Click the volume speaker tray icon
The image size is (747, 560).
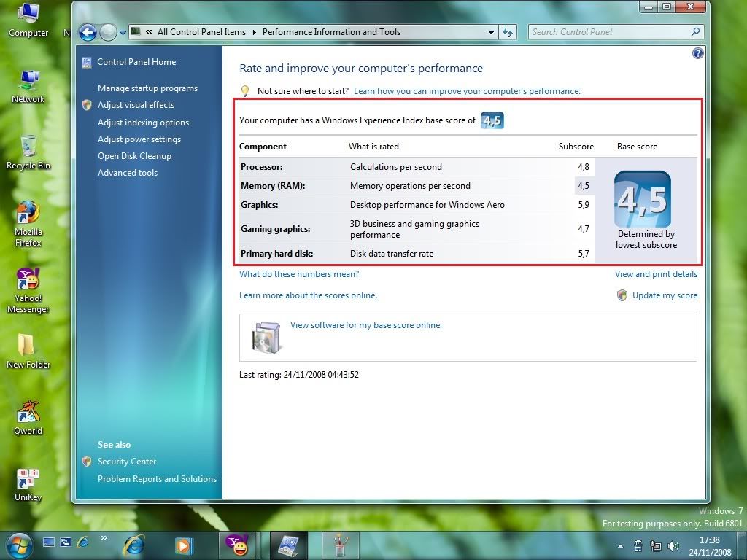coord(673,545)
